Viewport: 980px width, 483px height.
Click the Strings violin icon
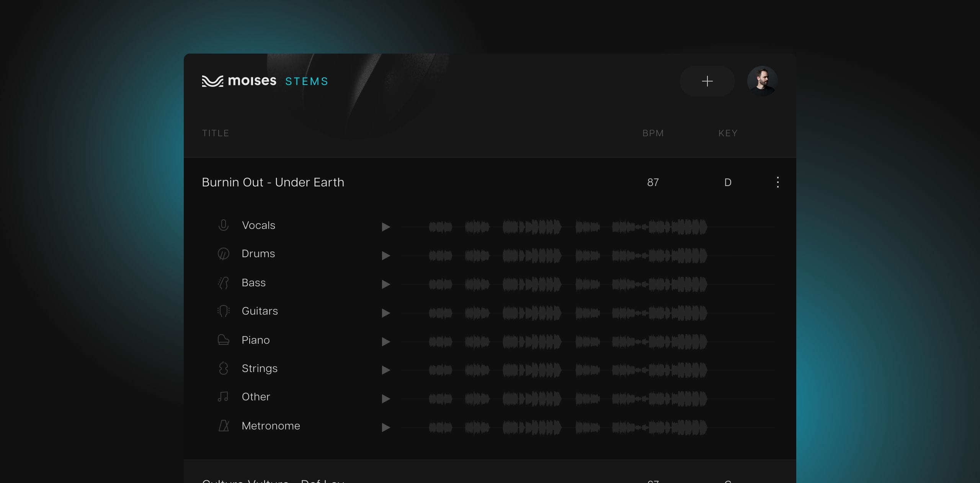[224, 369]
